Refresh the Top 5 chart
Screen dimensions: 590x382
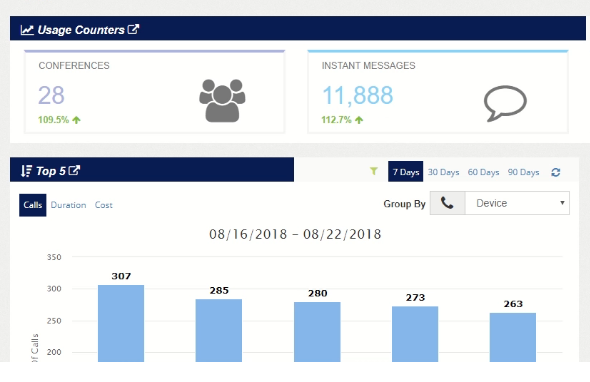pos(556,172)
